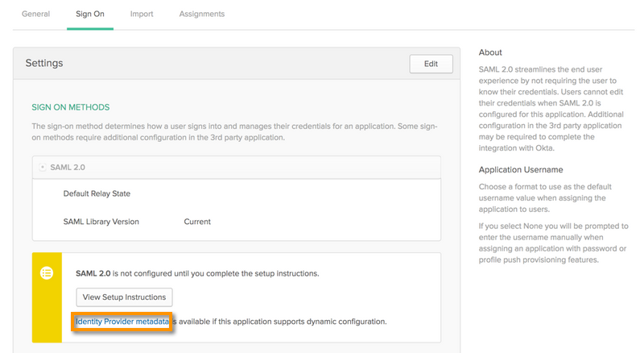This screenshot has height=353, width=644.
Task: Click the Current library version value
Action: point(197,222)
